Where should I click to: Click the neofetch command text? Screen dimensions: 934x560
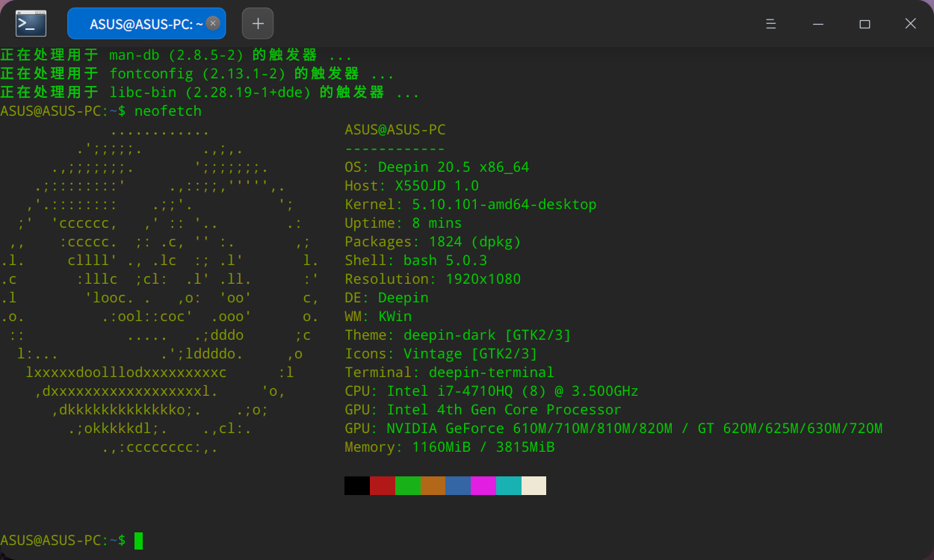(168, 111)
